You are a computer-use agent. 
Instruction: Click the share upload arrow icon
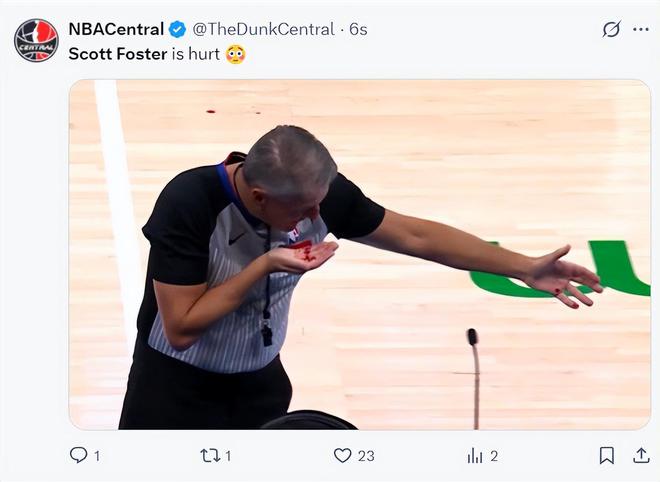[x=641, y=455]
